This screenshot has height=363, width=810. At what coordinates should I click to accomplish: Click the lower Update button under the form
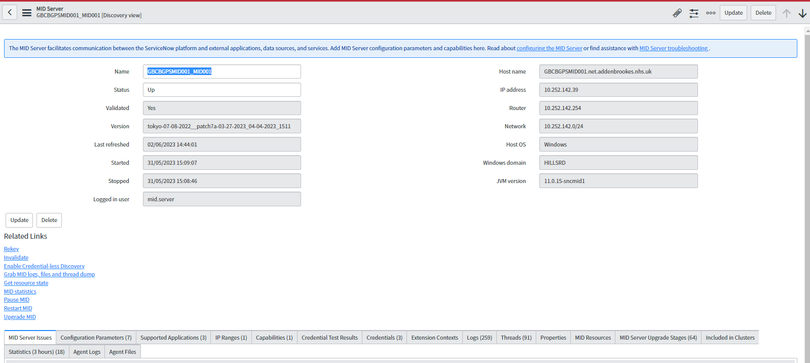(x=19, y=220)
